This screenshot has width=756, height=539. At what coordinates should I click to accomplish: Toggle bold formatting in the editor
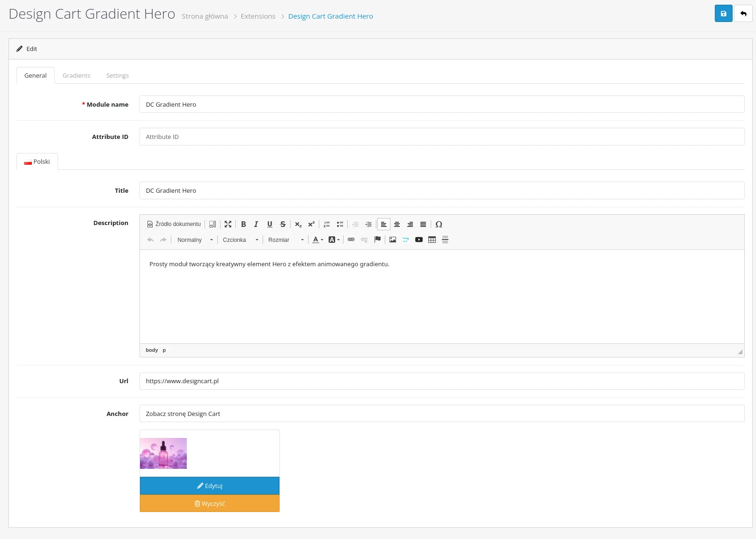(x=243, y=224)
